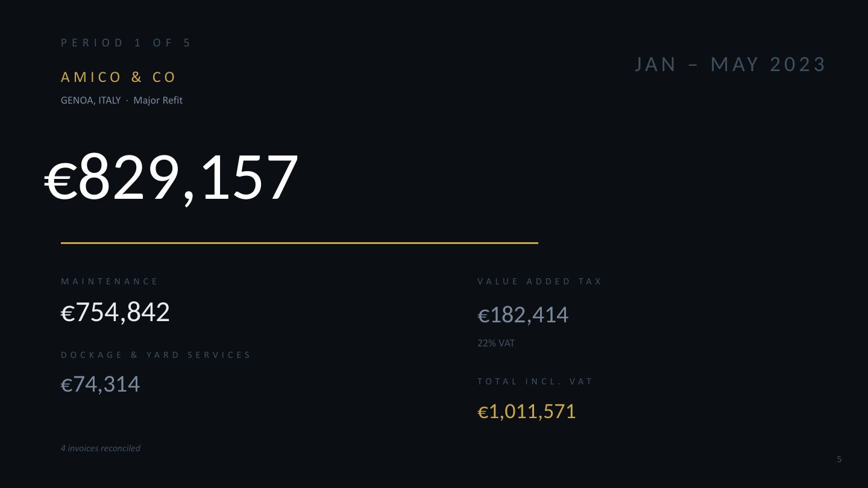Click the 22% VAT note
Screen dimensions: 868x488
click(496, 343)
